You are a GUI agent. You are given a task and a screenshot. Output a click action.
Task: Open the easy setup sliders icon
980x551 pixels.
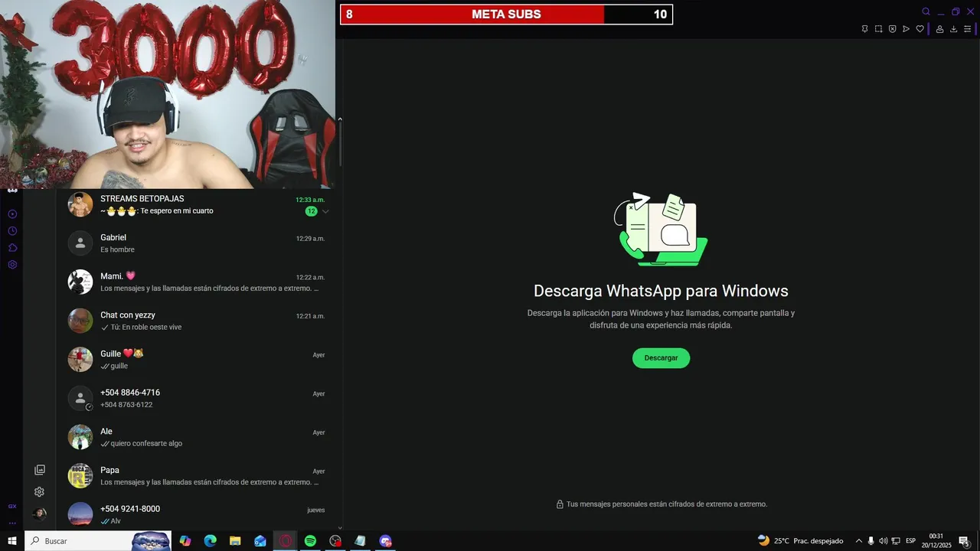[967, 29]
